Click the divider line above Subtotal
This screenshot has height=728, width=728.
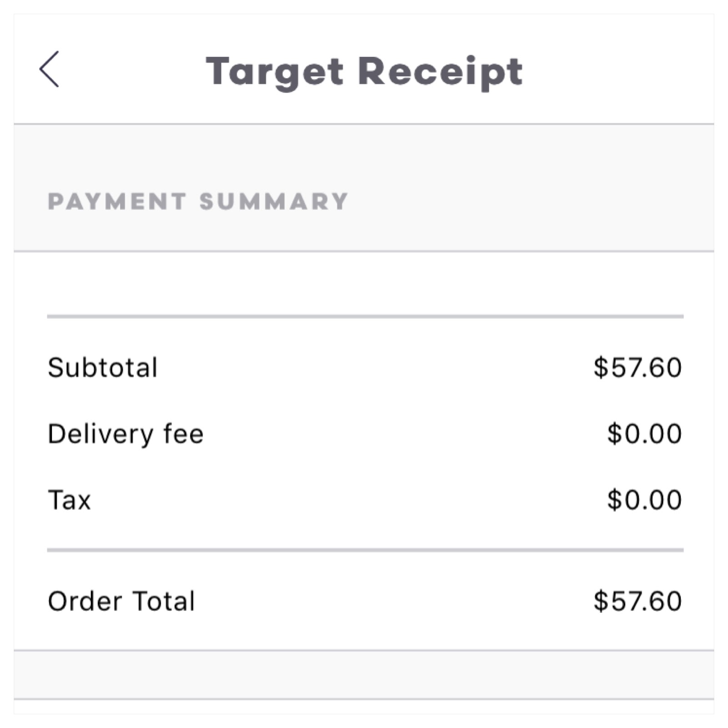[365, 316]
